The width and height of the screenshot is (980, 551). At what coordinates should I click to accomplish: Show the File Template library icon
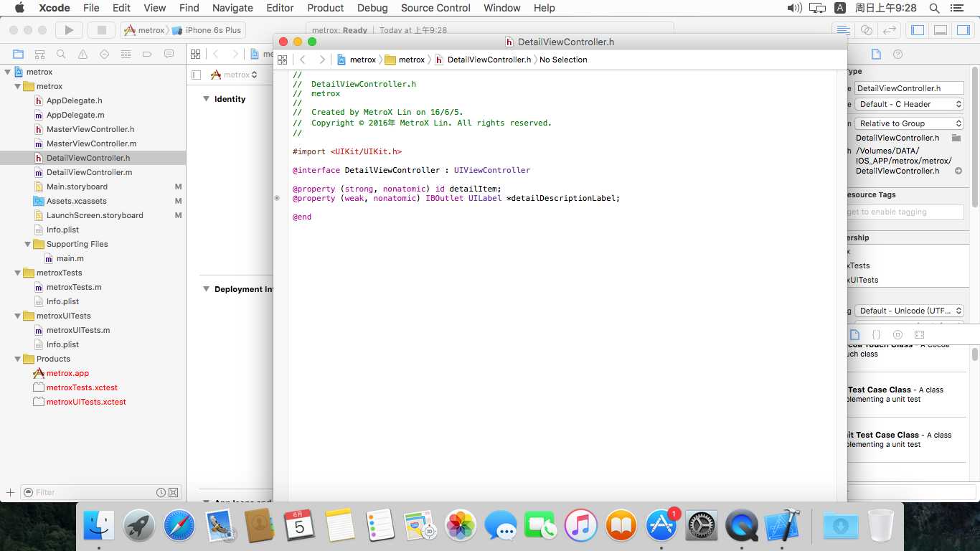[854, 334]
